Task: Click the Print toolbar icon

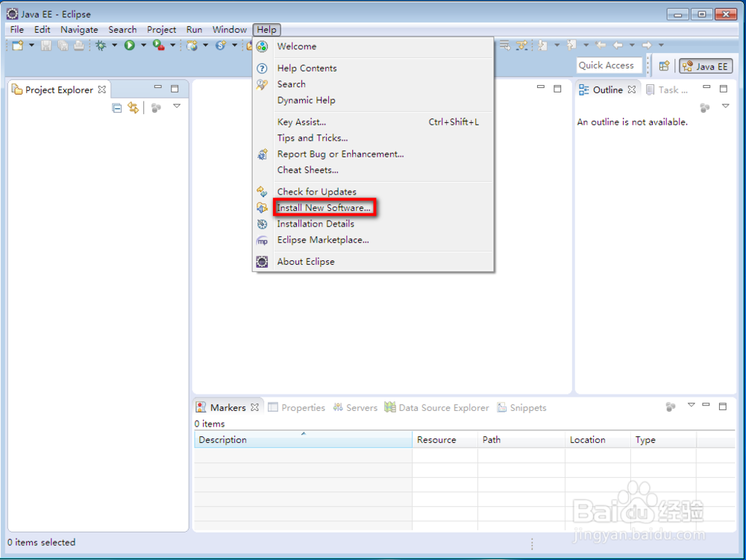Action: point(79,45)
